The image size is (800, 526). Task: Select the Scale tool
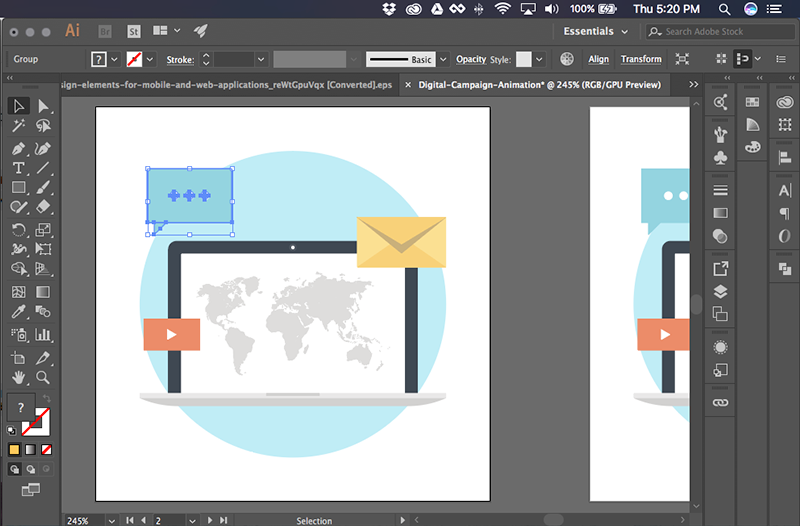click(43, 230)
